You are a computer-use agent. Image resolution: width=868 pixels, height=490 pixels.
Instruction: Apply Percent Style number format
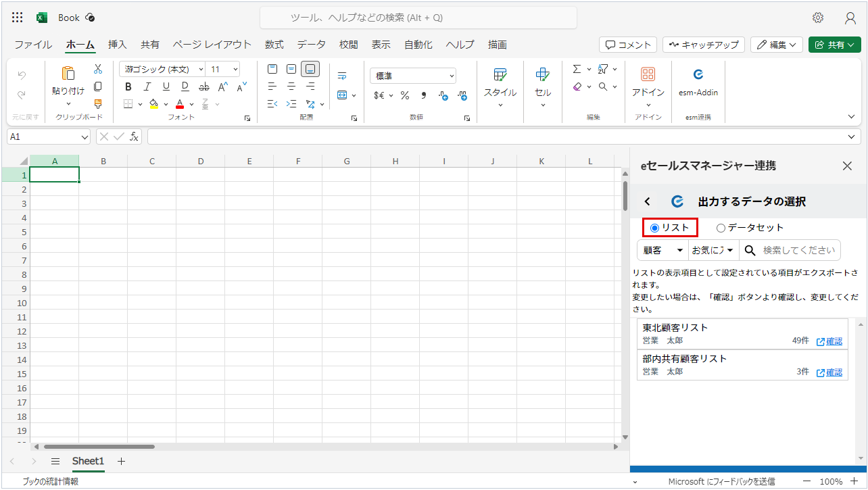click(x=405, y=95)
